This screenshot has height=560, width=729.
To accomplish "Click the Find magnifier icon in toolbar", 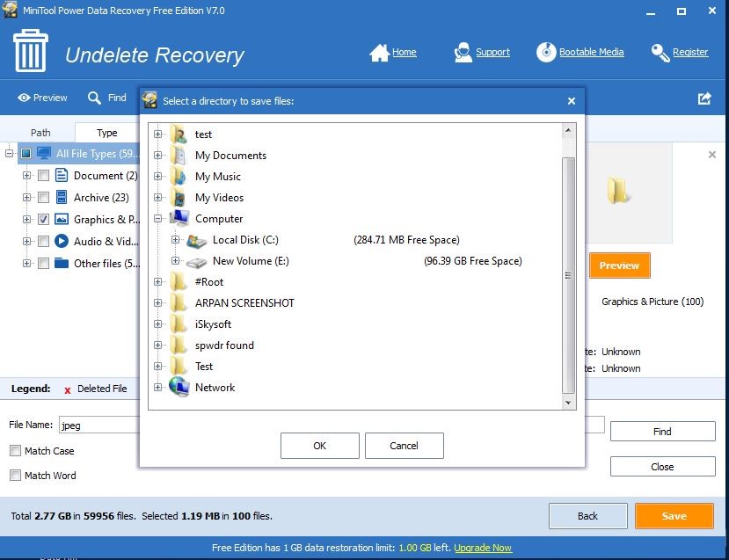I will pyautogui.click(x=94, y=98).
